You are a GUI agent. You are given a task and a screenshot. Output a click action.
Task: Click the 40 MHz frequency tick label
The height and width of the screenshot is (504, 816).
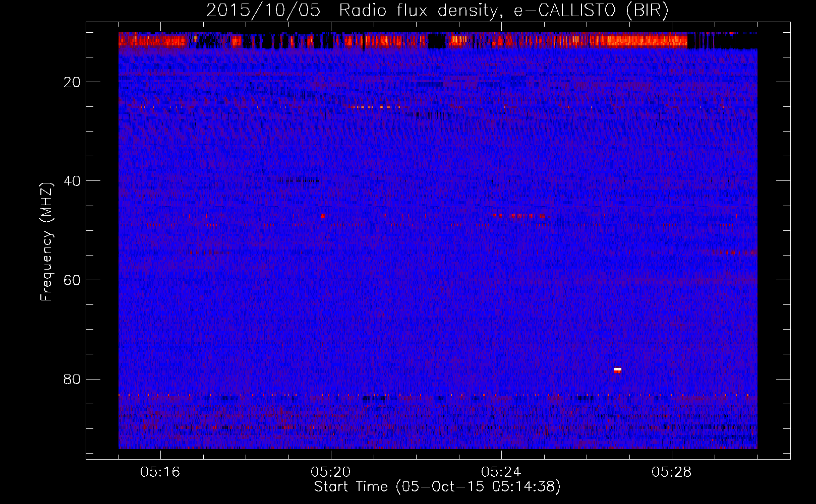pos(73,181)
